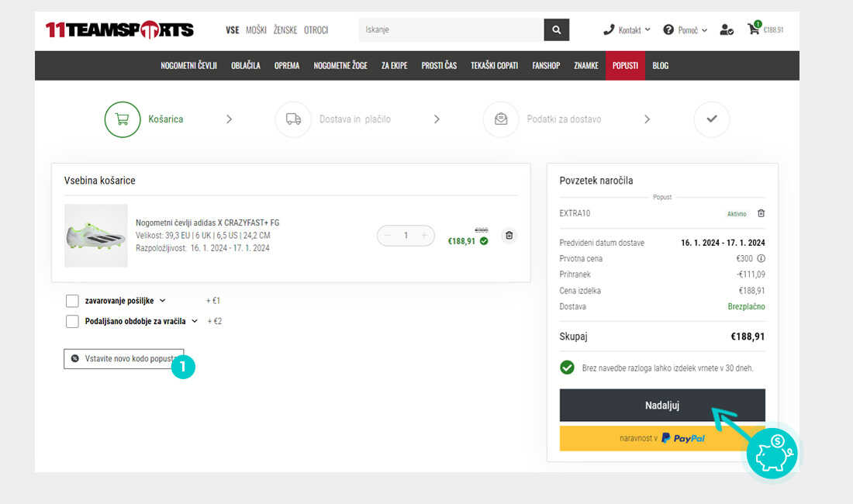
Task: Select the Moški gender filter
Action: pyautogui.click(x=256, y=30)
